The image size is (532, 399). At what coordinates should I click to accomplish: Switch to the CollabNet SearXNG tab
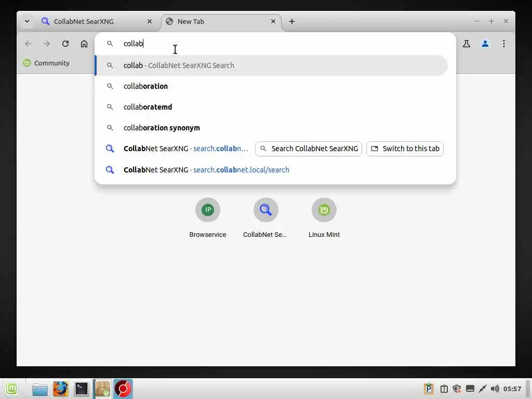pyautogui.click(x=97, y=22)
